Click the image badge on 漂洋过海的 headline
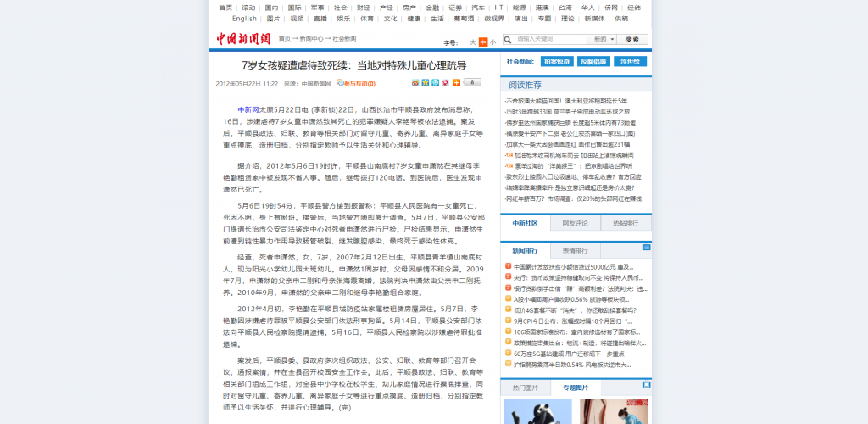The image size is (868, 424). tap(509, 165)
